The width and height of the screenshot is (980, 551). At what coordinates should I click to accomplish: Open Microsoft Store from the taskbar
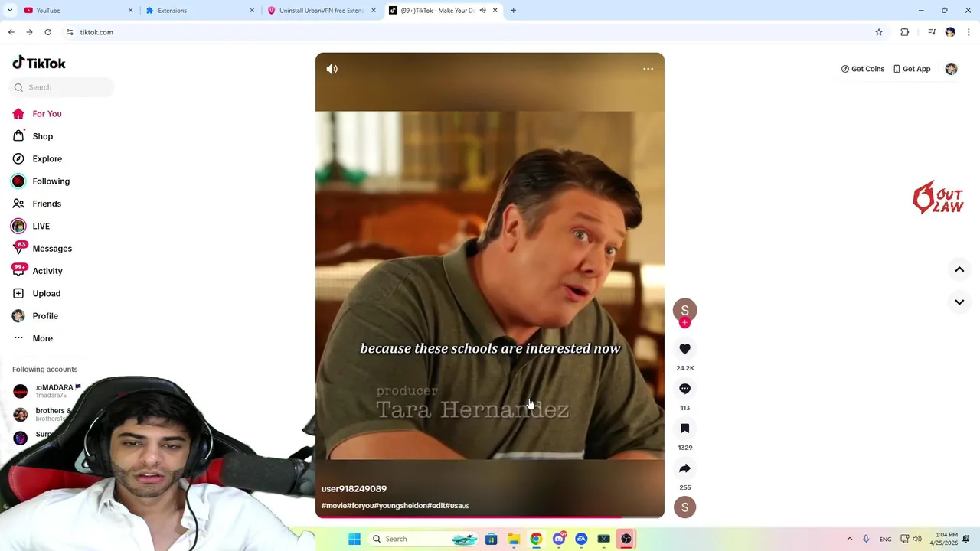491,539
